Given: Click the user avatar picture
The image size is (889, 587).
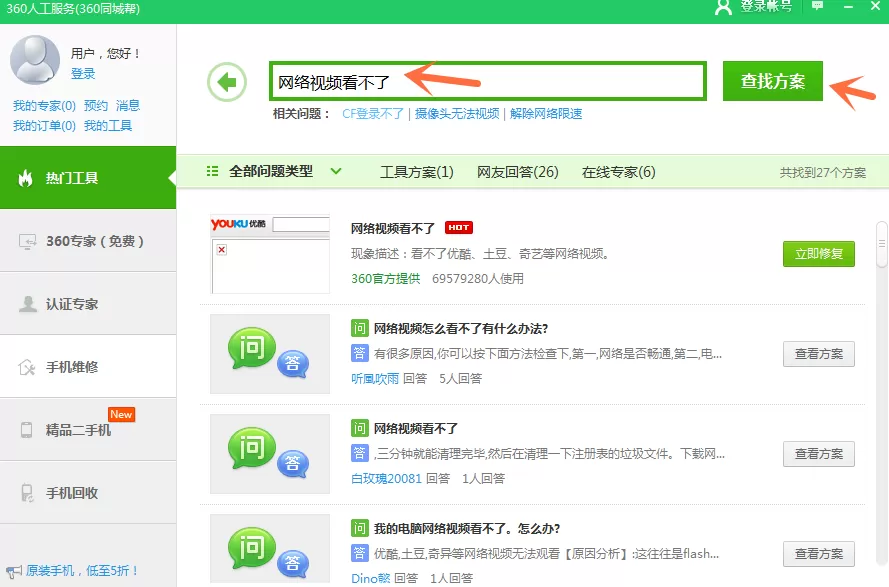Looking at the screenshot, I should (35, 60).
